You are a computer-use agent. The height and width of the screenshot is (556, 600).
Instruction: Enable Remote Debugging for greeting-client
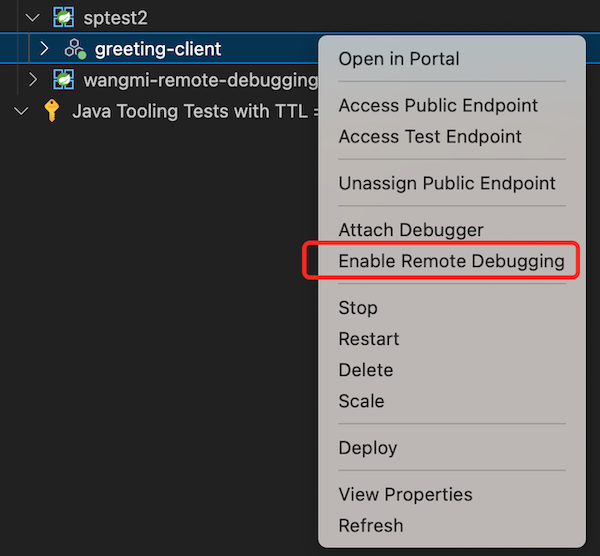coord(451,261)
